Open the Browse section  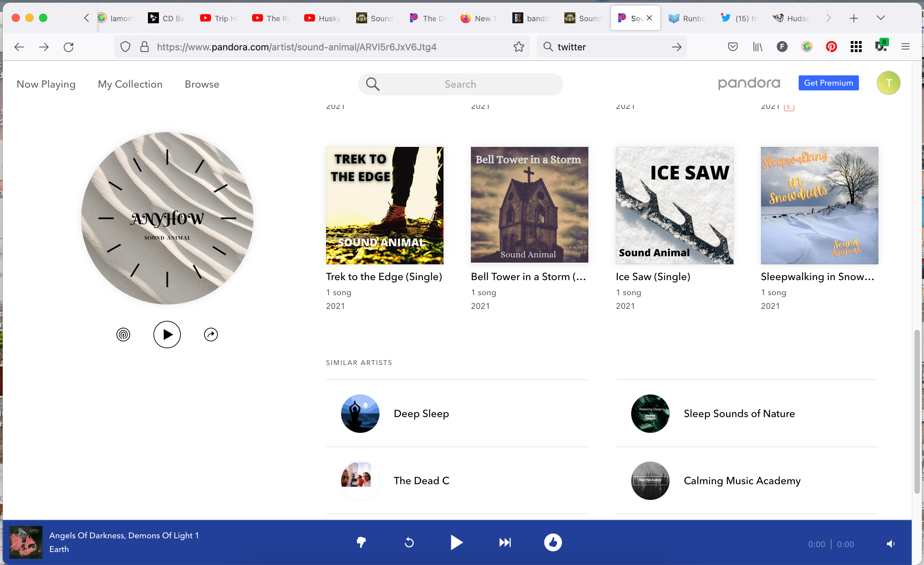(x=202, y=84)
